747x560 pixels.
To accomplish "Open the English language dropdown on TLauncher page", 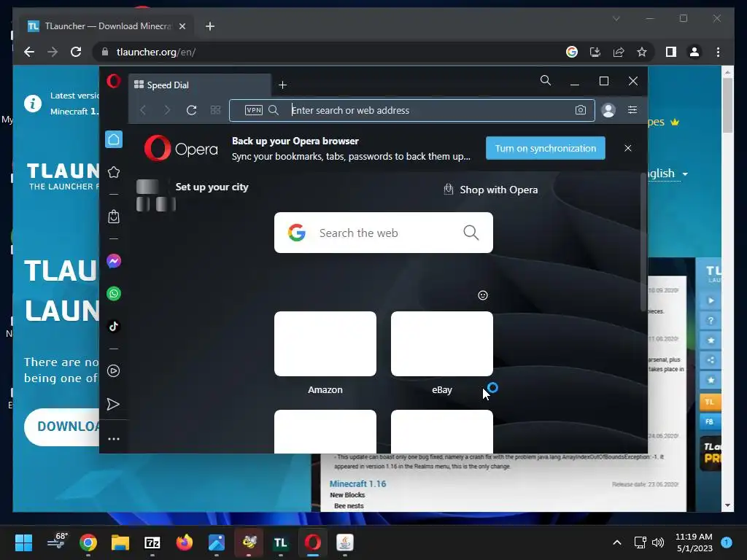I will point(668,174).
